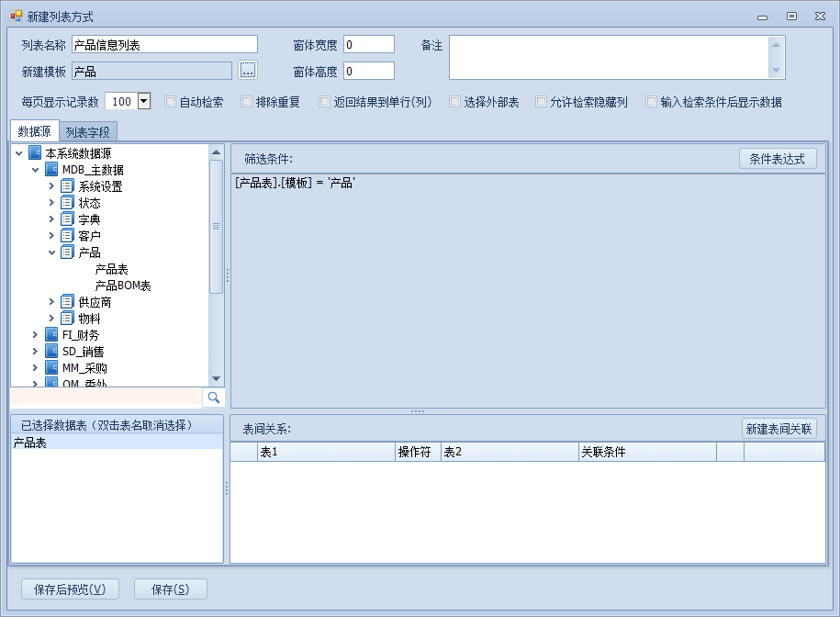Click the FI_财务 database icon
Image resolution: width=840 pixels, height=617 pixels.
51,335
